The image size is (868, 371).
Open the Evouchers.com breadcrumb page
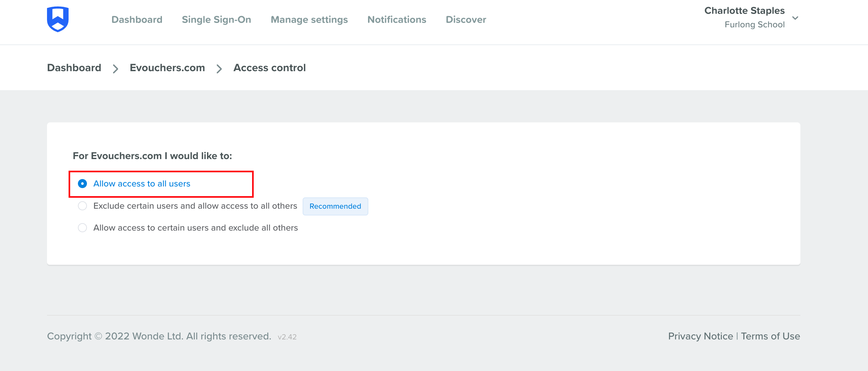[167, 68]
